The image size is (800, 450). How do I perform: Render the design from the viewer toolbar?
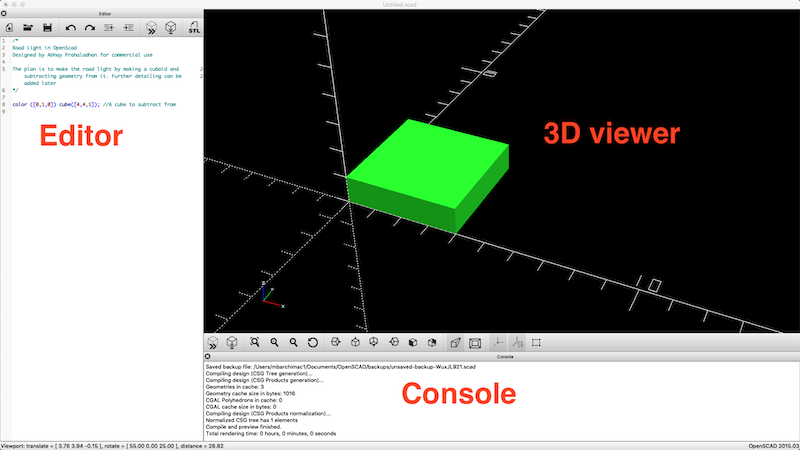click(x=232, y=342)
